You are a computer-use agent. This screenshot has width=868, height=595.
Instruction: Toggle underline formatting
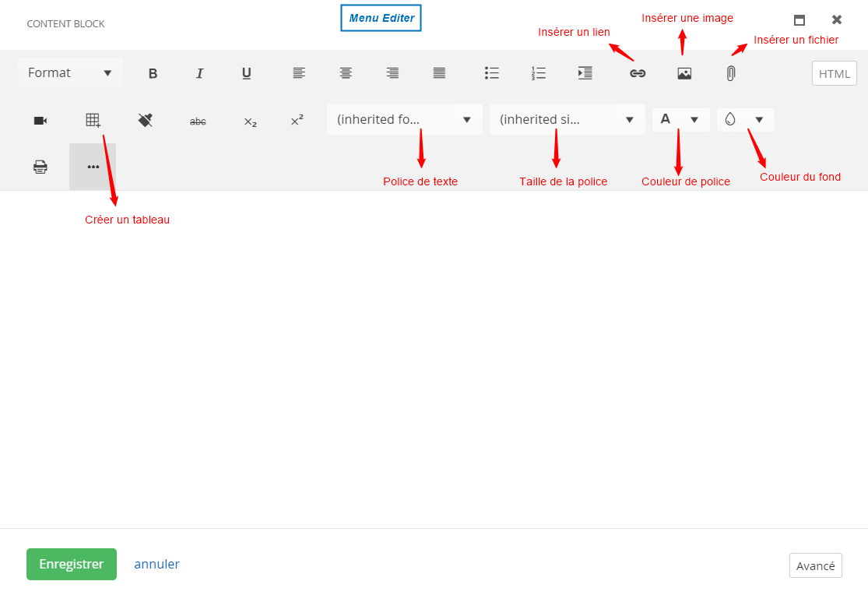tap(246, 73)
